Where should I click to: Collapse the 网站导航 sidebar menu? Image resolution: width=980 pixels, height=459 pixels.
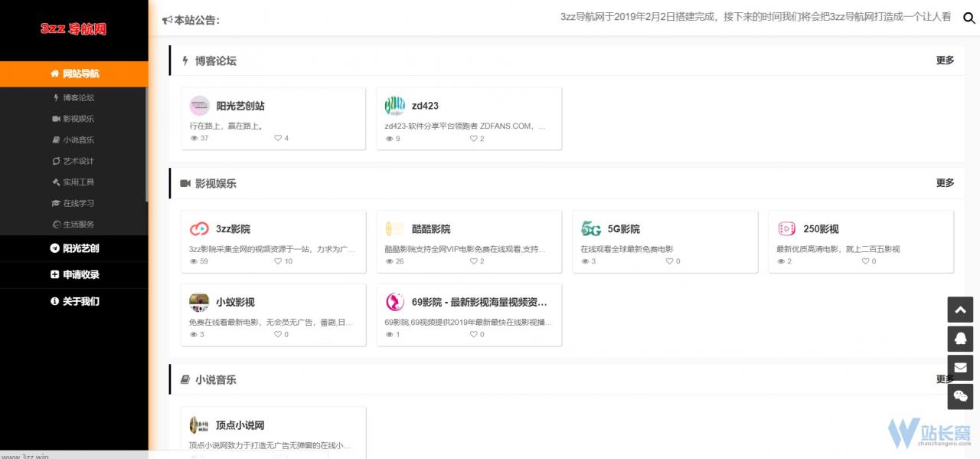click(x=73, y=74)
